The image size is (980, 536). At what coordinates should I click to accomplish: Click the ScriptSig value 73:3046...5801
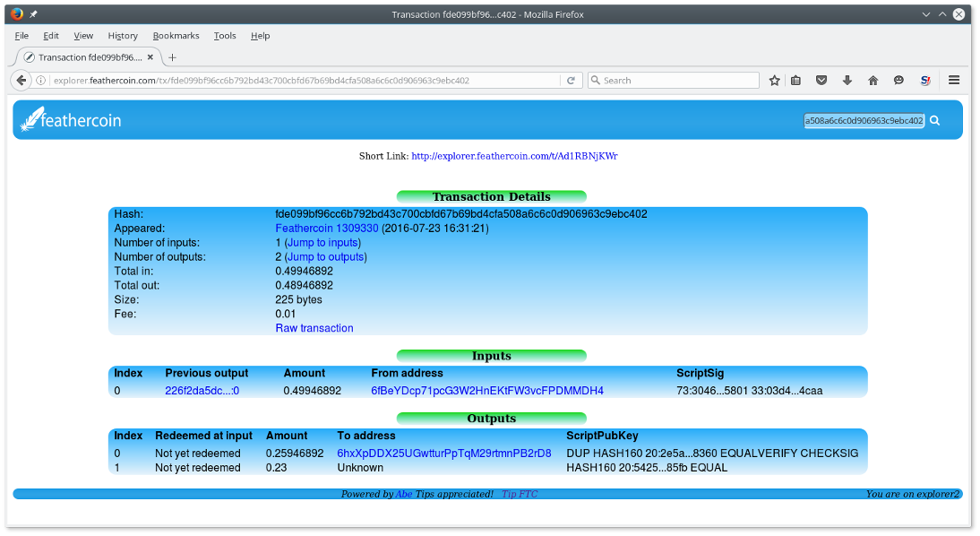click(718, 391)
